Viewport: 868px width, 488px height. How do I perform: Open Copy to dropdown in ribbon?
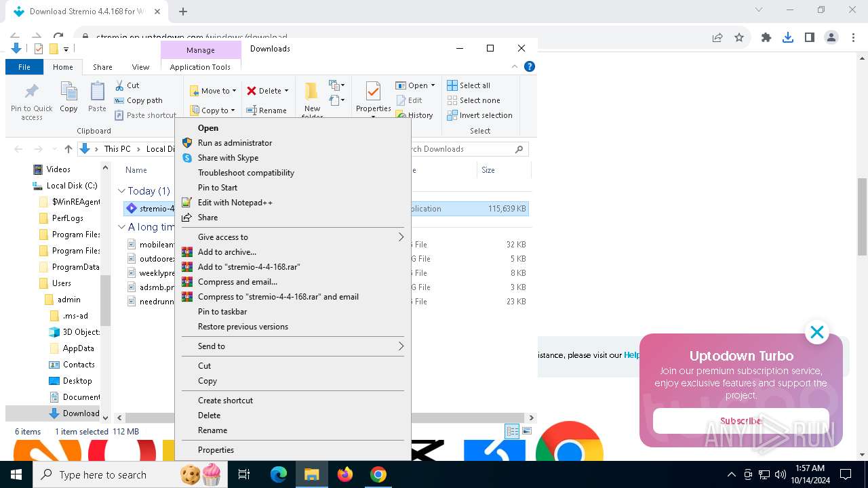tap(212, 110)
